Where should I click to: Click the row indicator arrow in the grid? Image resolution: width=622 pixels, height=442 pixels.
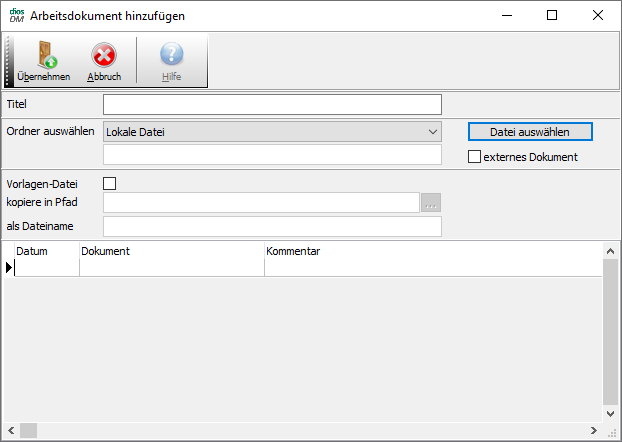(9, 267)
